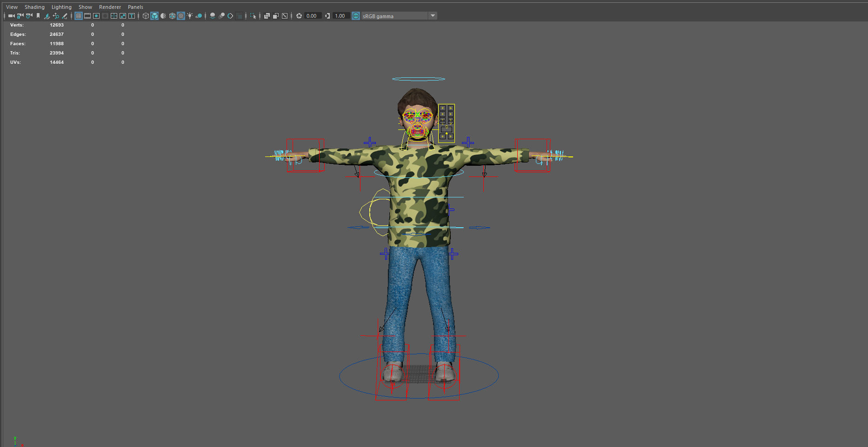The height and width of the screenshot is (447, 868).
Task: Select the camera in the viewport toolbar
Action: (10, 15)
